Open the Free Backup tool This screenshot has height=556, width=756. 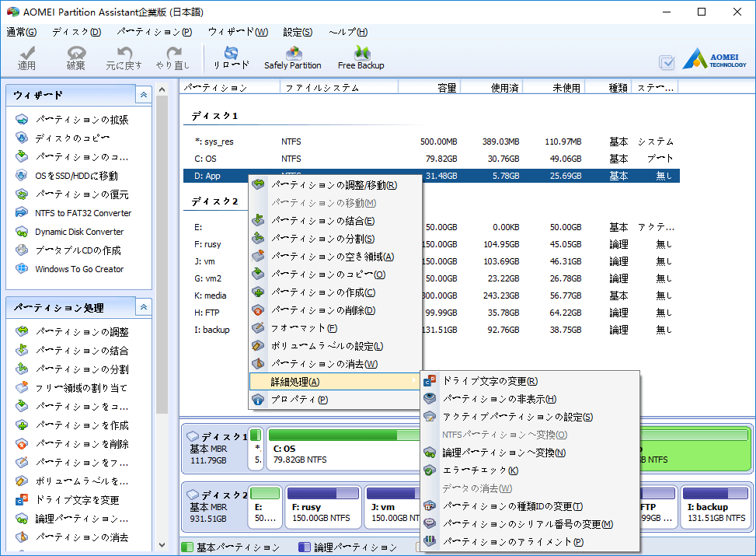tap(361, 58)
